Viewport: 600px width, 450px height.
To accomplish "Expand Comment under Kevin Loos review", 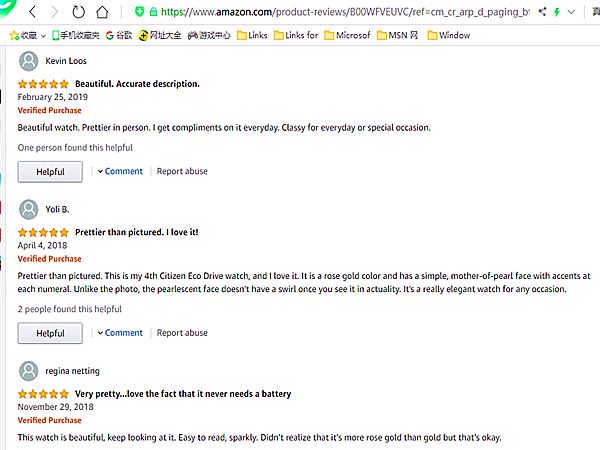I will [120, 171].
